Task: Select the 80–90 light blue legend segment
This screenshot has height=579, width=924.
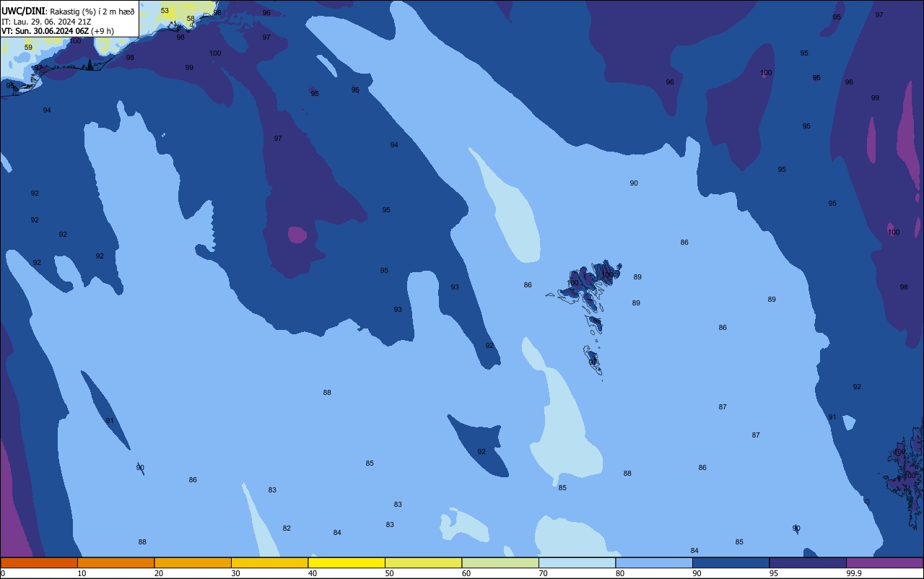Action: coord(654,562)
